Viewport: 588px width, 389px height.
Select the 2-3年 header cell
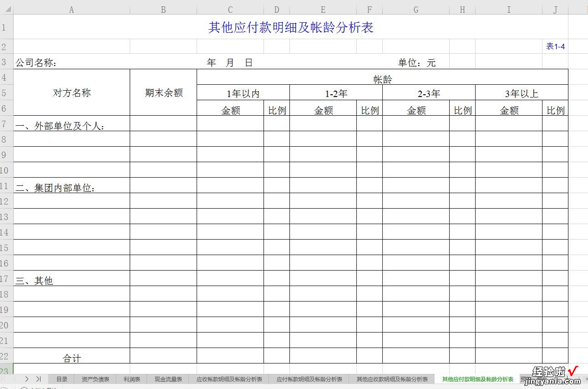429,93
